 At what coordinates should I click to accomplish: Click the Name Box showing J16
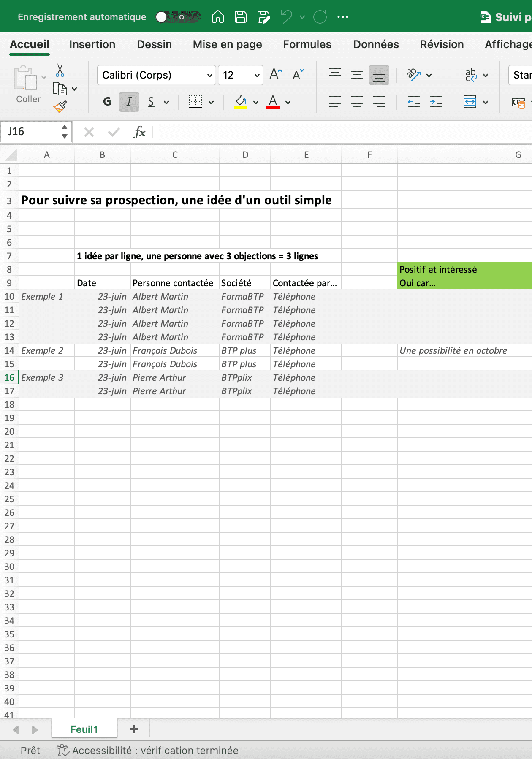32,132
